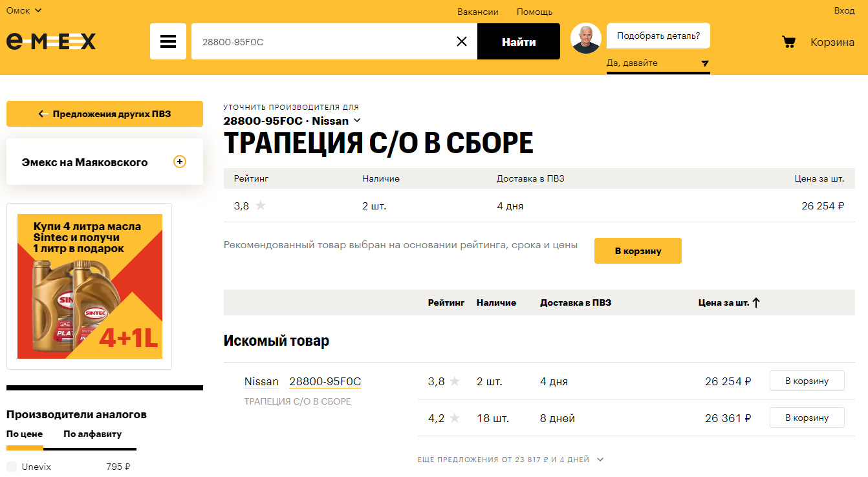Click the Найти search button
868x477 pixels.
click(x=519, y=41)
